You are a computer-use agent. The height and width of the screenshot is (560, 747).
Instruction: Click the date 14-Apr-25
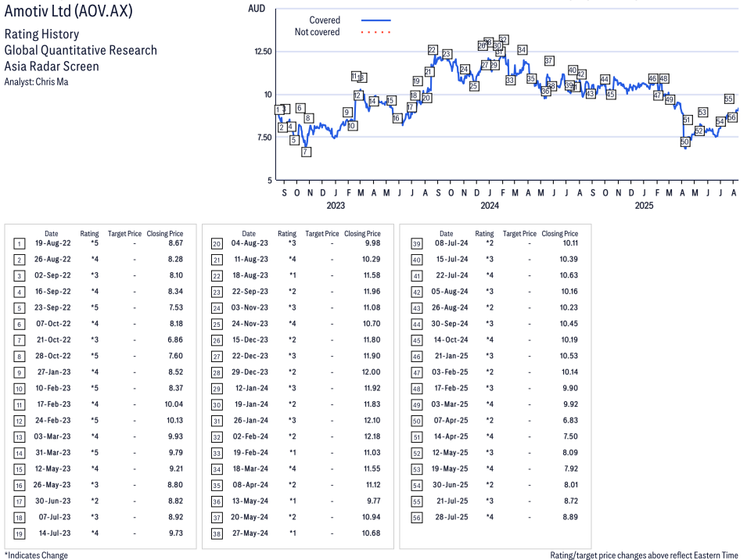click(451, 436)
